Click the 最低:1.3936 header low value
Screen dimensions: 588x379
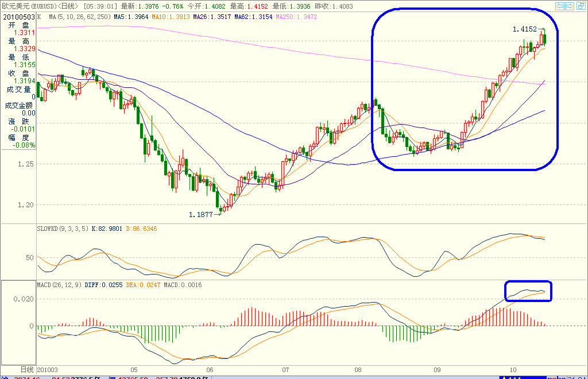tap(291, 6)
